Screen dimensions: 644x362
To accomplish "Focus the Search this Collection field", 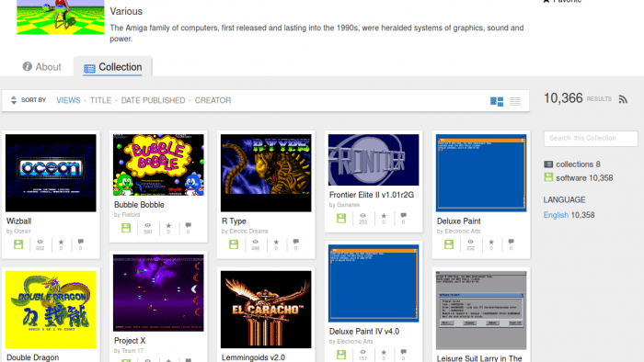I will [591, 138].
